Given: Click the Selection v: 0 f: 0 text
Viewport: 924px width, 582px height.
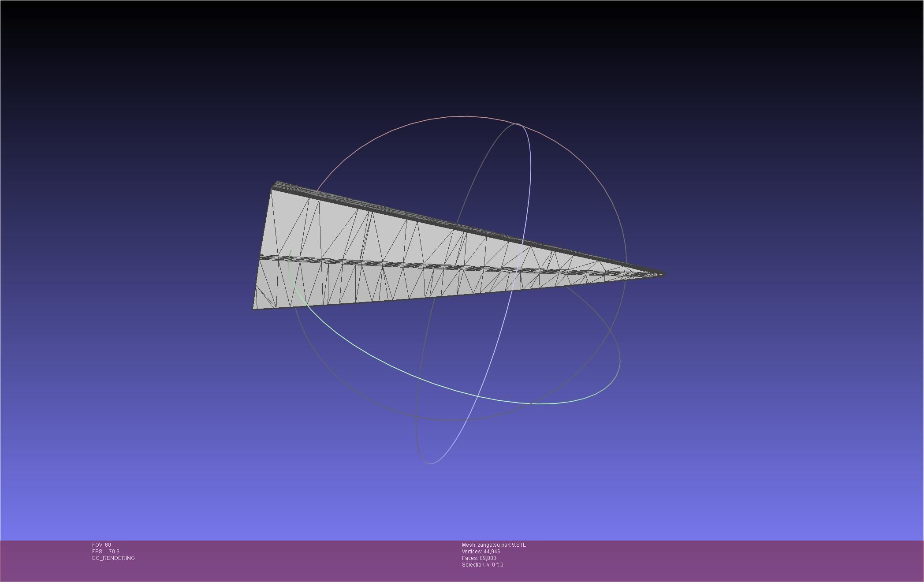Looking at the screenshot, I should [x=482, y=565].
